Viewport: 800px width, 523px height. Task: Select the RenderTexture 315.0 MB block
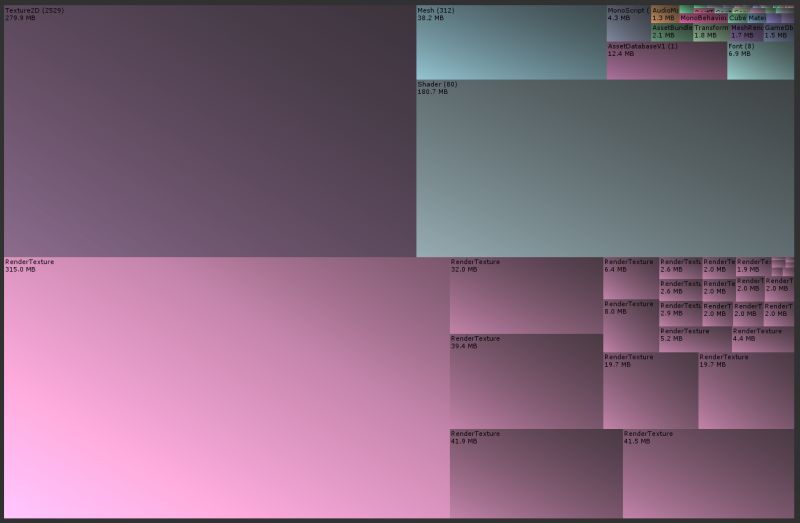[227, 388]
